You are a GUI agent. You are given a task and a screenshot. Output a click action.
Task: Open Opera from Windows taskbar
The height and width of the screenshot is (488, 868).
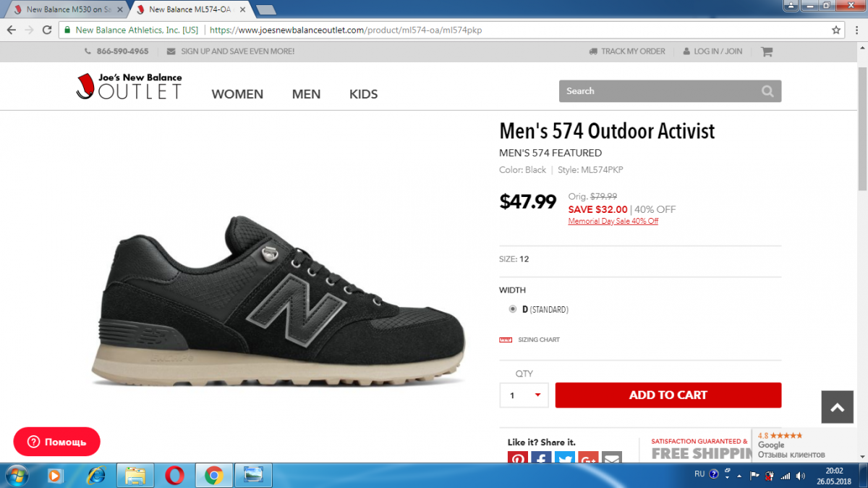[x=174, y=476]
